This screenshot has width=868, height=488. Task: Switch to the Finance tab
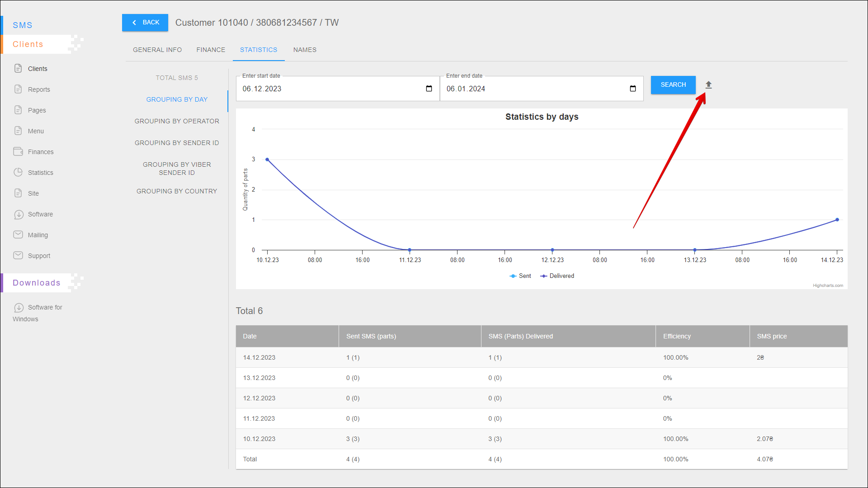point(211,50)
